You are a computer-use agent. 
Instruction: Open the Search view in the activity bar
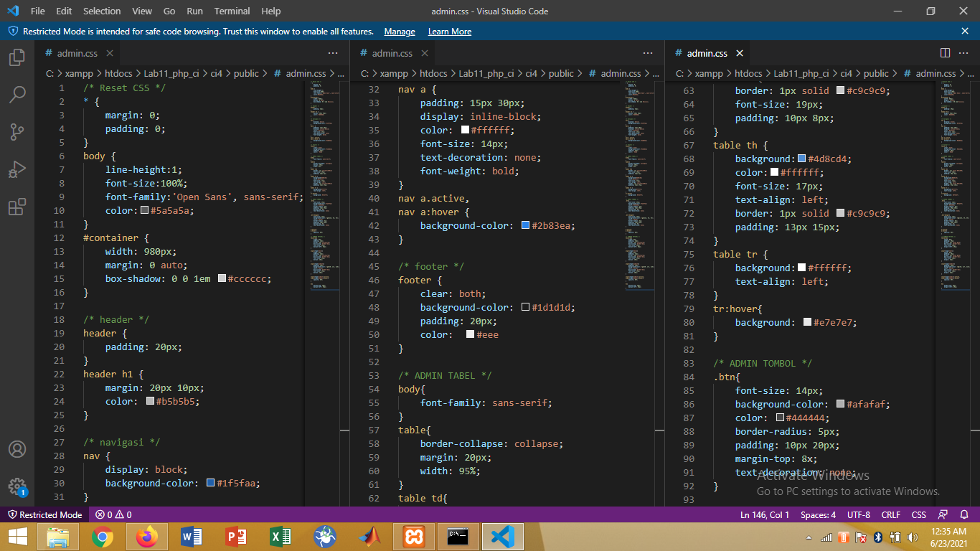[x=17, y=94]
